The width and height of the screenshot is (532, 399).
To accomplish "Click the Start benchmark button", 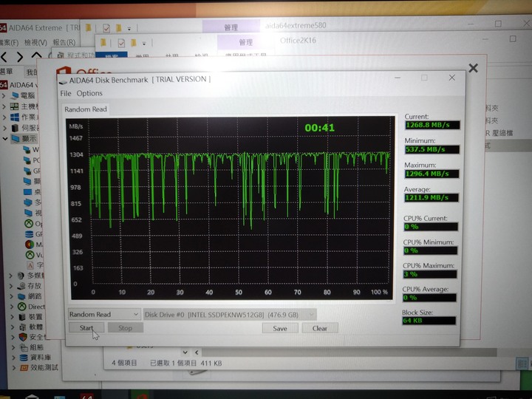I will 86,328.
